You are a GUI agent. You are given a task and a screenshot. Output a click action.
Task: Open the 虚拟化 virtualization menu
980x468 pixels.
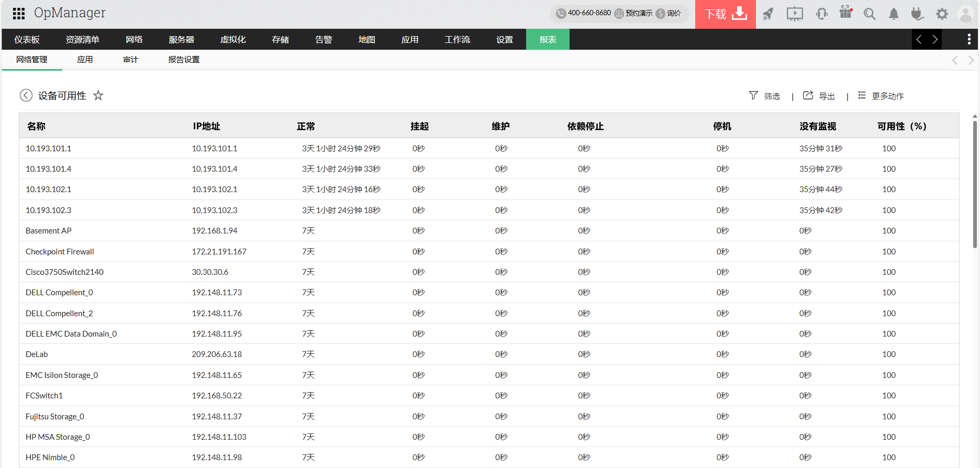[x=233, y=39]
